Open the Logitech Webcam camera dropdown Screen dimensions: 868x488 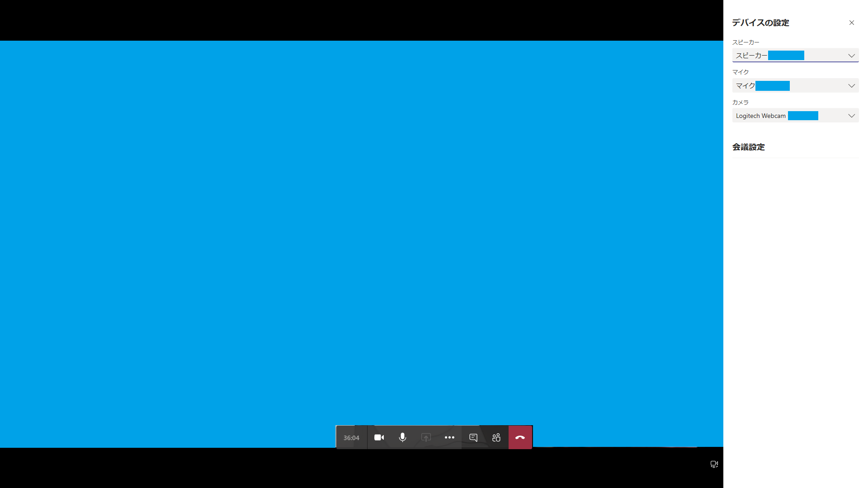tap(795, 116)
